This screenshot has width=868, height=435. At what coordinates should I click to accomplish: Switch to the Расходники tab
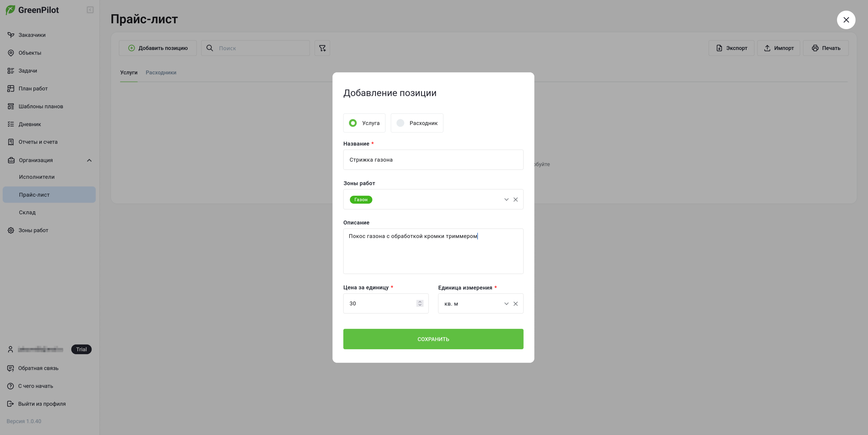pos(161,72)
